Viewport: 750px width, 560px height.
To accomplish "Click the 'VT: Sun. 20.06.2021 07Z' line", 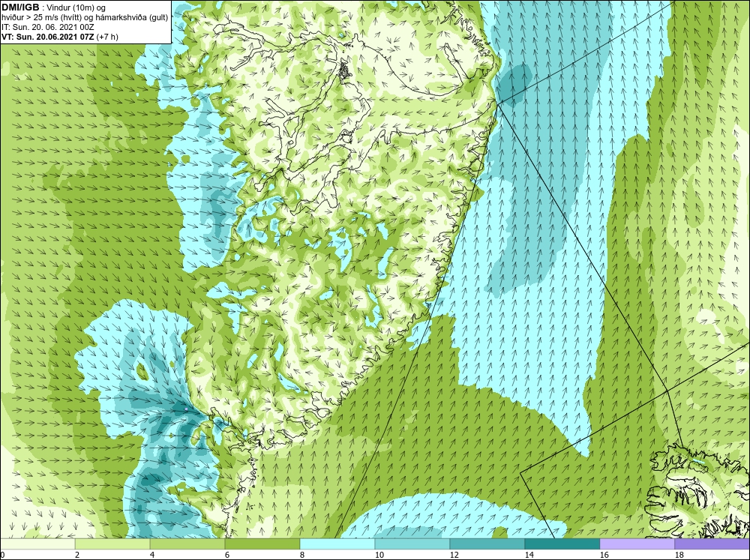I will [x=60, y=37].
